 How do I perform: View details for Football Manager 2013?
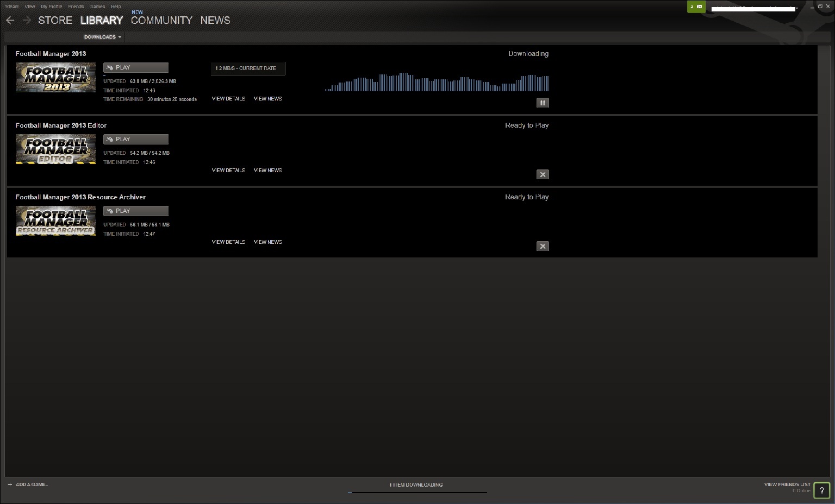pos(228,99)
